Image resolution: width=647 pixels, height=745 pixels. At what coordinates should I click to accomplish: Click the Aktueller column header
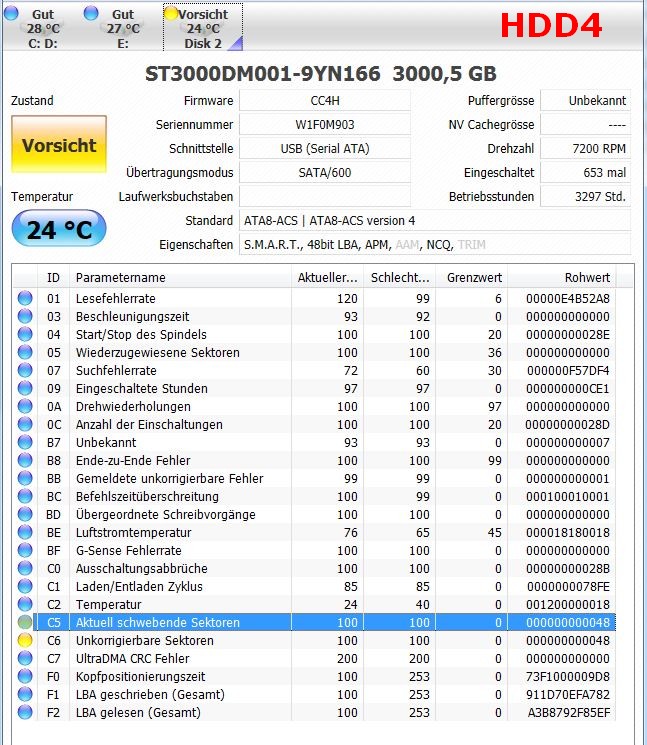pyautogui.click(x=327, y=277)
